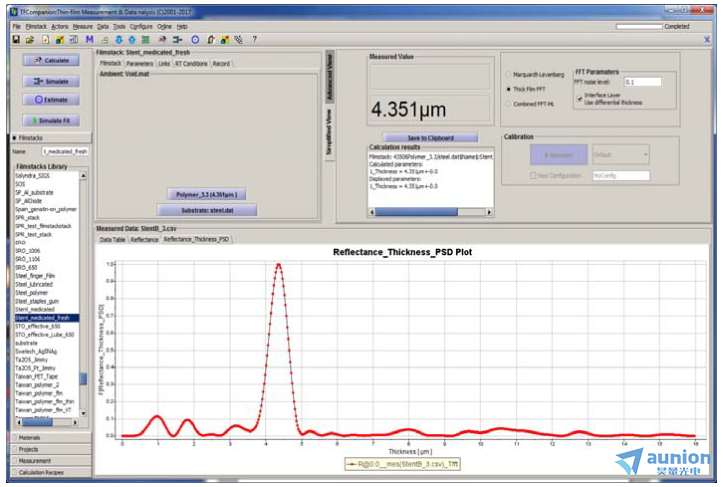This screenshot has height=487, width=723.
Task: Click the blue M measure toolbar icon
Action: pyautogui.click(x=89, y=40)
